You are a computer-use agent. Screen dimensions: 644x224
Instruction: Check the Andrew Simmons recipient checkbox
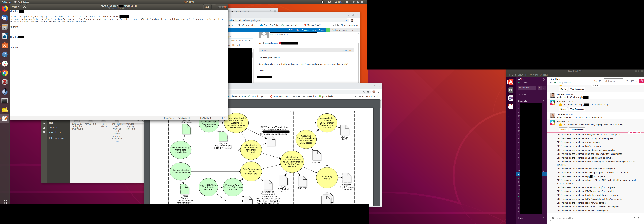tap(263, 43)
